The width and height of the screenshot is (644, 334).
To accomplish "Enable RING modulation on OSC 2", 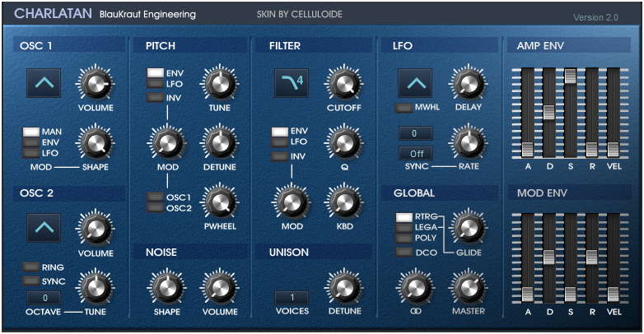I will (x=30, y=267).
